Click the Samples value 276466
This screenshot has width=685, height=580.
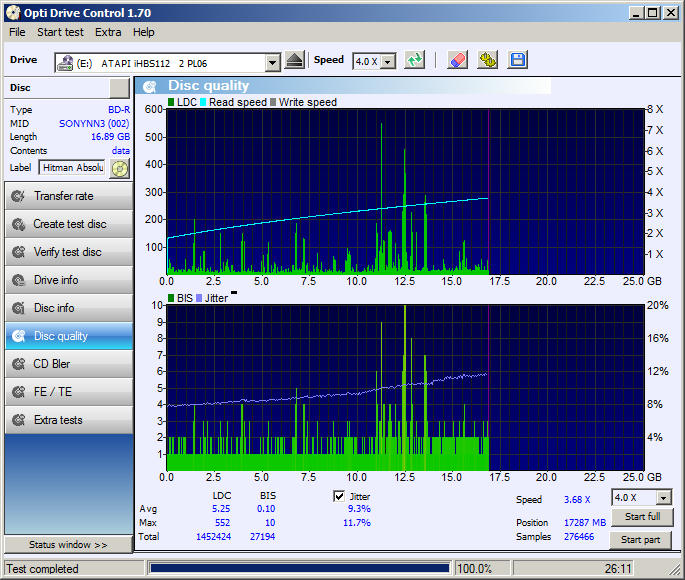pyautogui.click(x=579, y=537)
